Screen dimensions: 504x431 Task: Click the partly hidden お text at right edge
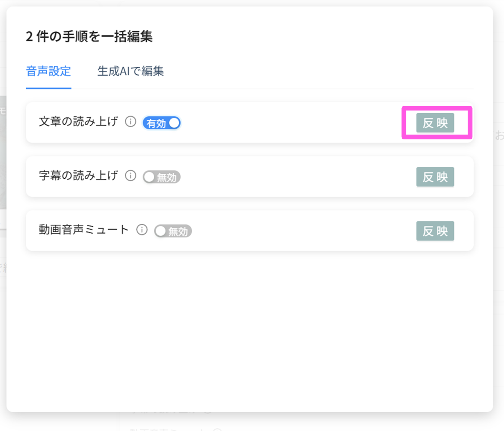[x=499, y=135]
